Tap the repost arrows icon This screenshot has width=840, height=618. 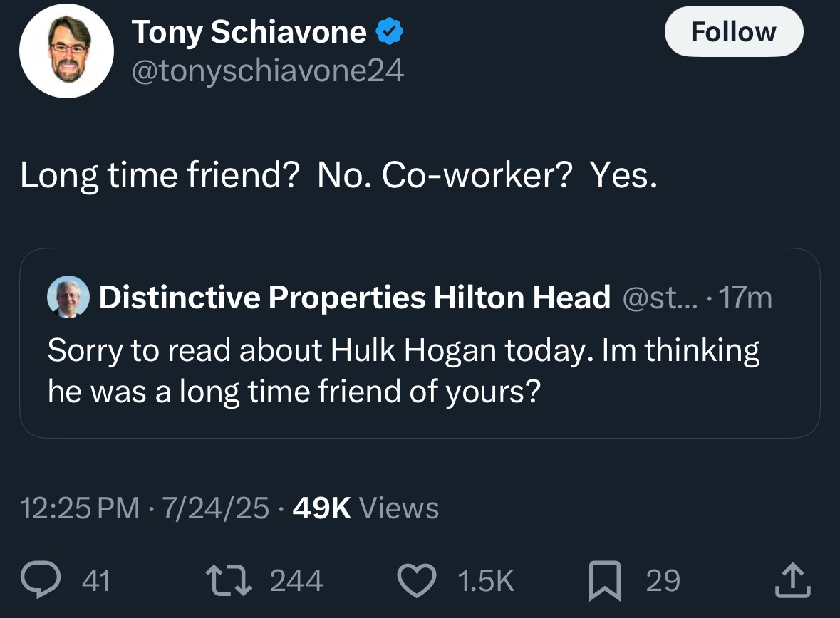(228, 580)
